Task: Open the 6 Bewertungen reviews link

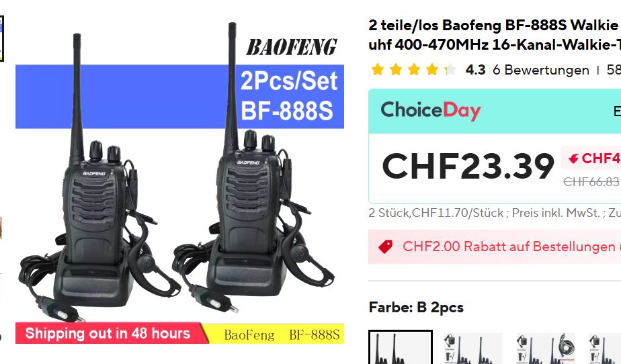Action: tap(540, 70)
